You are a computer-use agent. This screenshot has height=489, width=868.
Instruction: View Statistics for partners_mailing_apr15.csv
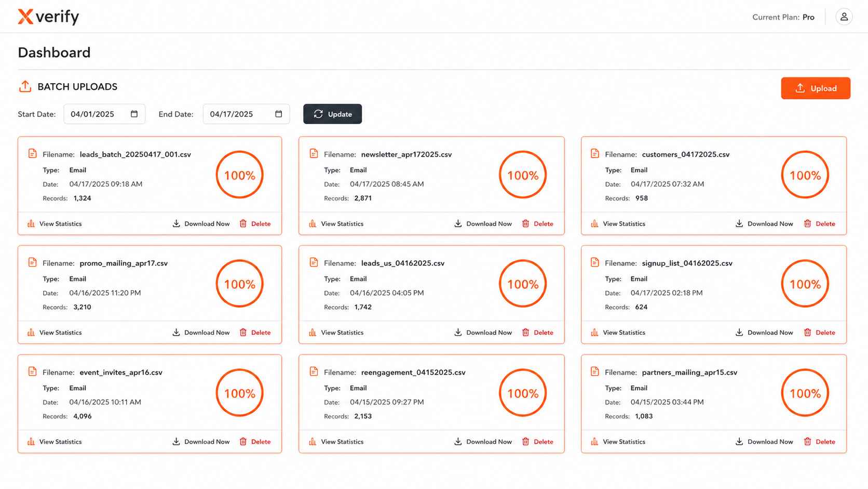[x=618, y=442]
